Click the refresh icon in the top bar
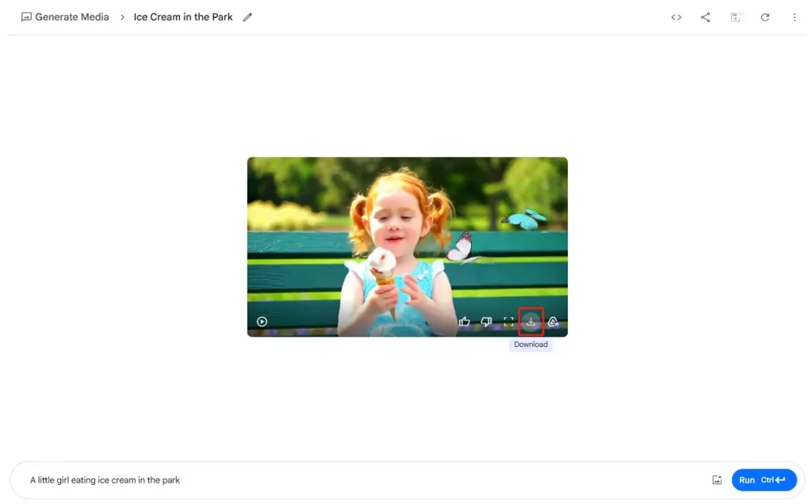The image size is (812, 504). (x=765, y=17)
